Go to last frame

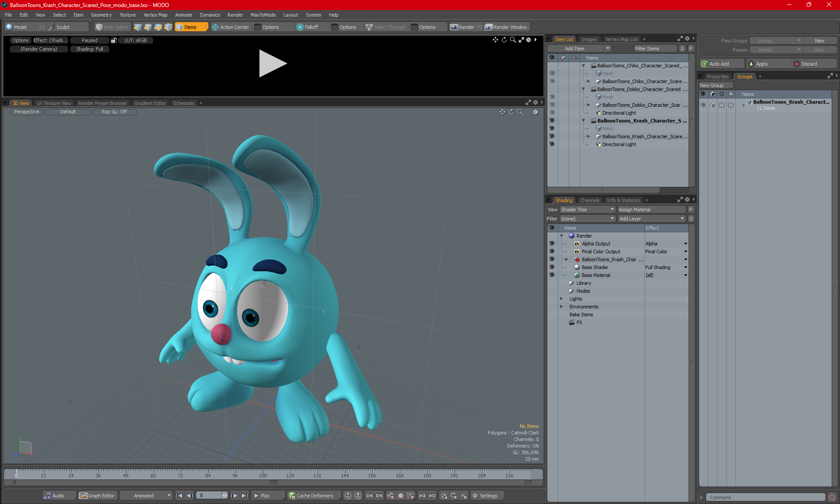click(245, 496)
